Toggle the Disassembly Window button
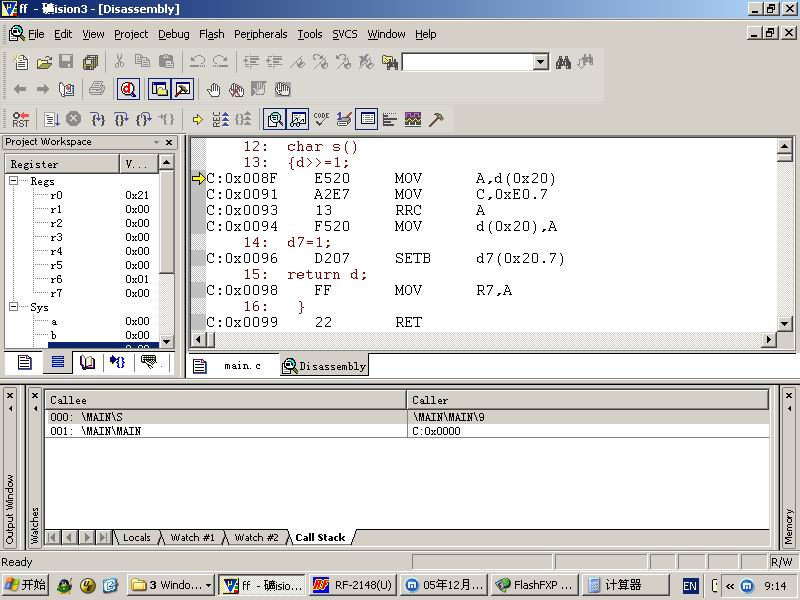The width and height of the screenshot is (800, 600). click(275, 119)
